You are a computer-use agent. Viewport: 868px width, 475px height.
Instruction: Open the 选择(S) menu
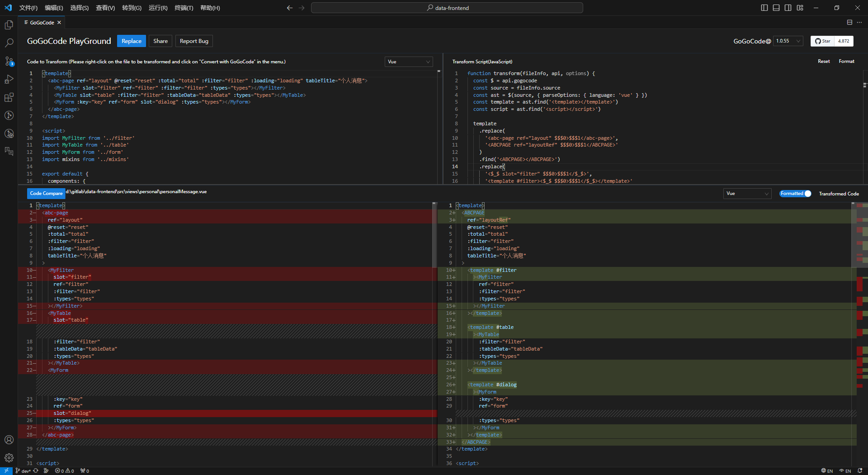click(x=80, y=8)
